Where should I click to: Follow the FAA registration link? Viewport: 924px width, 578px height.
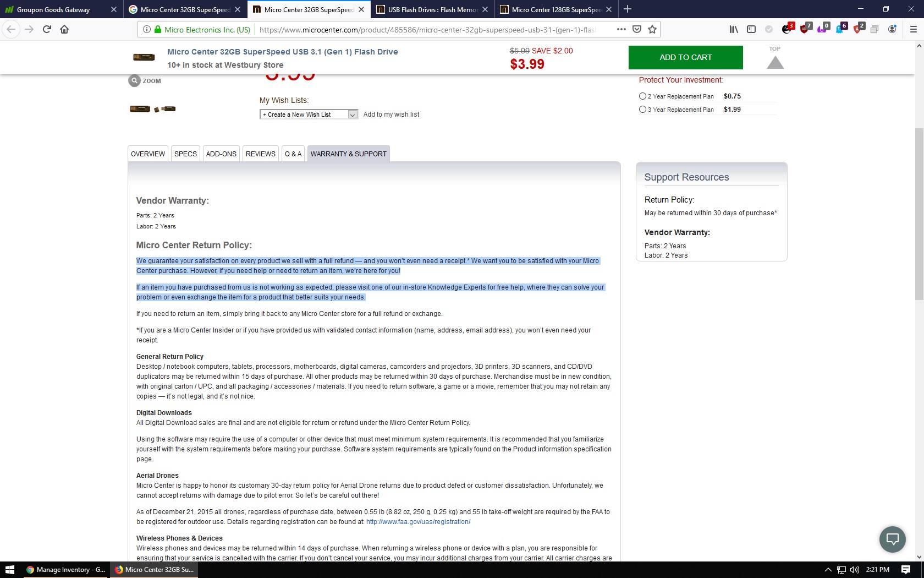point(418,522)
